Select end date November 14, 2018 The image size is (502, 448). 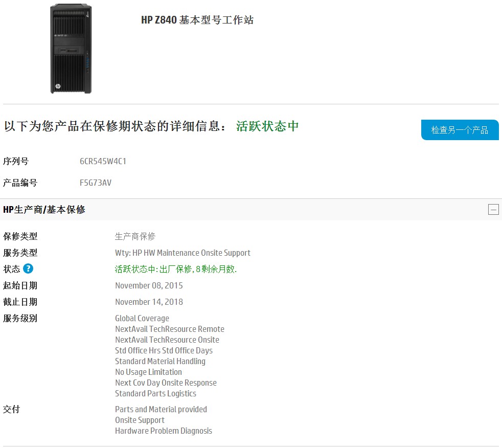pos(149,302)
